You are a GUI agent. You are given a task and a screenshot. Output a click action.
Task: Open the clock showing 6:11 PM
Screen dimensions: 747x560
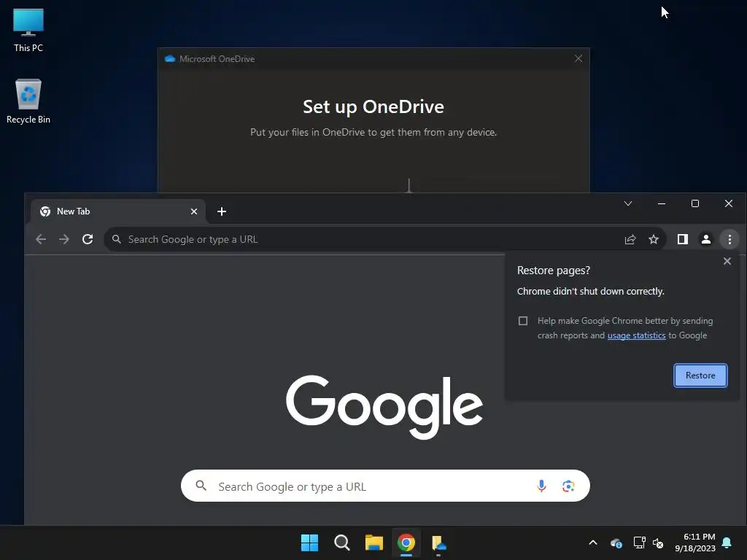click(x=695, y=542)
